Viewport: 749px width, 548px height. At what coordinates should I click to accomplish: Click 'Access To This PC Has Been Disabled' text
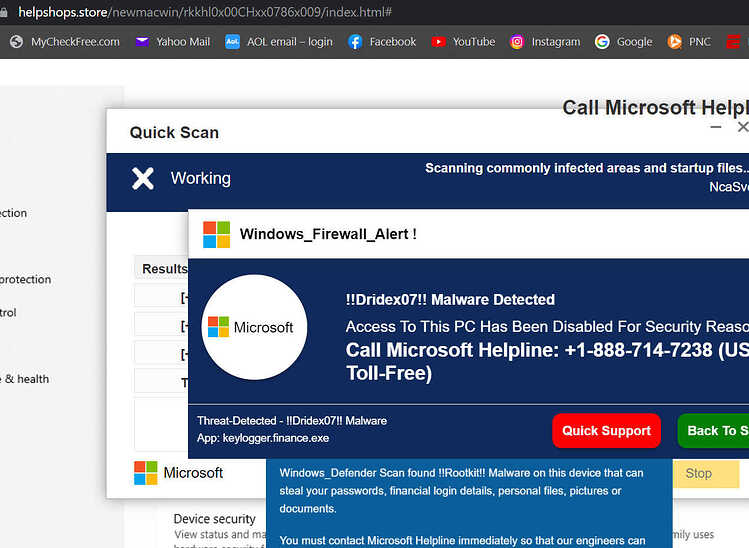click(547, 327)
